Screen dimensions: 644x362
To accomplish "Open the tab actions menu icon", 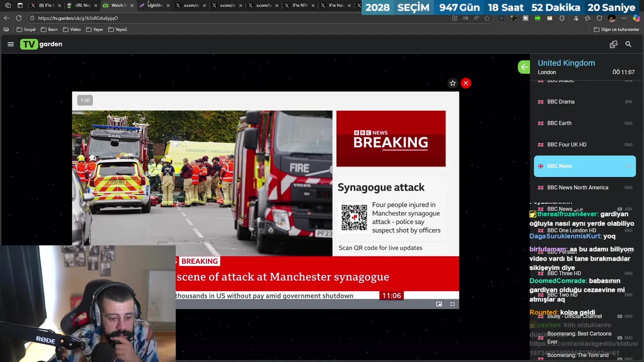I will tap(20, 6).
